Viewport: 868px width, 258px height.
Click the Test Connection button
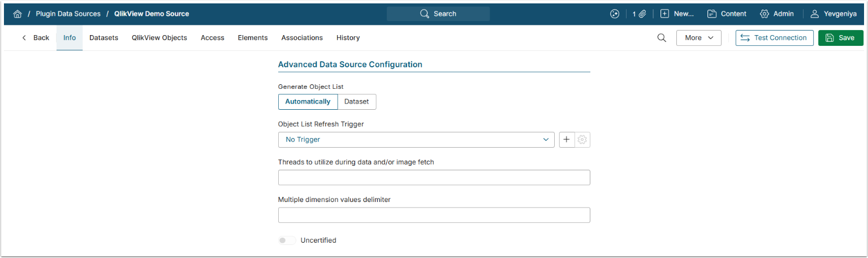click(774, 38)
